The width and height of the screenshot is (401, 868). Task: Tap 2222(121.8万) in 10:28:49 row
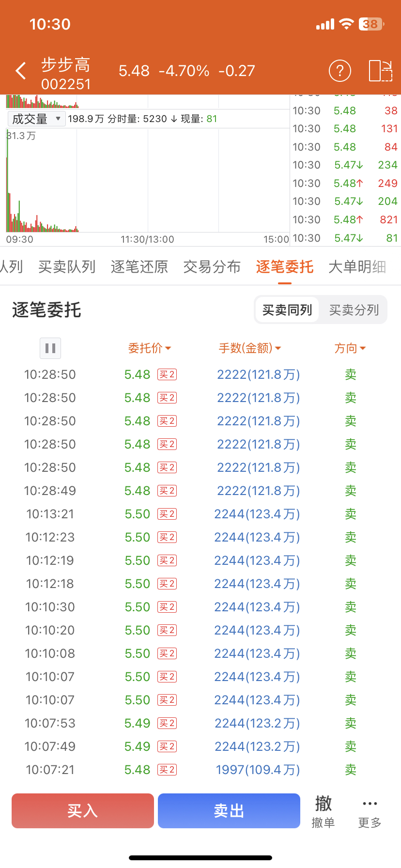(x=259, y=491)
